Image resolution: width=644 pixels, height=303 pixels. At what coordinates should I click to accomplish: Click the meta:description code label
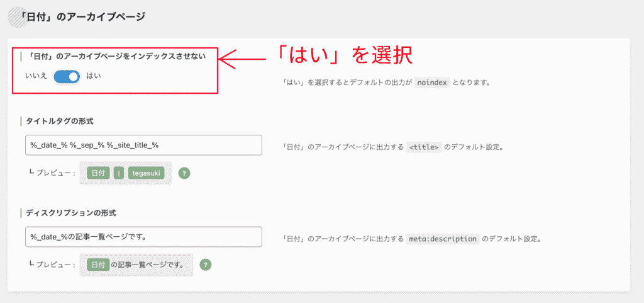tap(443, 239)
